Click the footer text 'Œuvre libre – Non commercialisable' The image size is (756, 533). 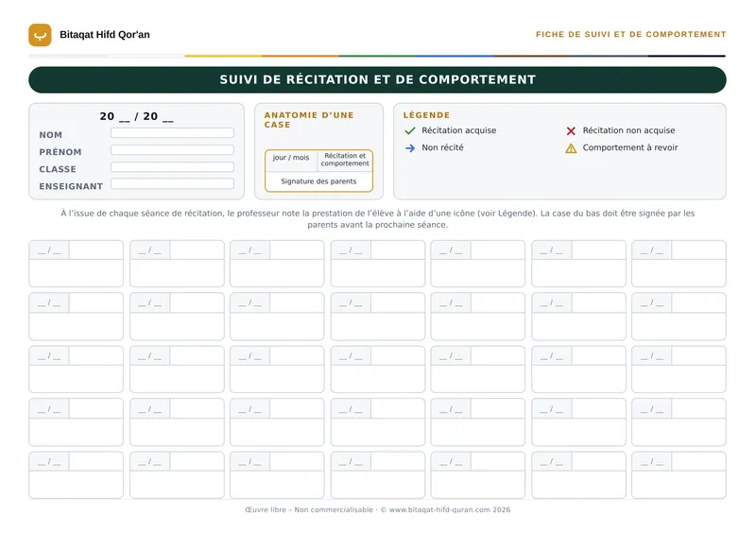(x=309, y=510)
